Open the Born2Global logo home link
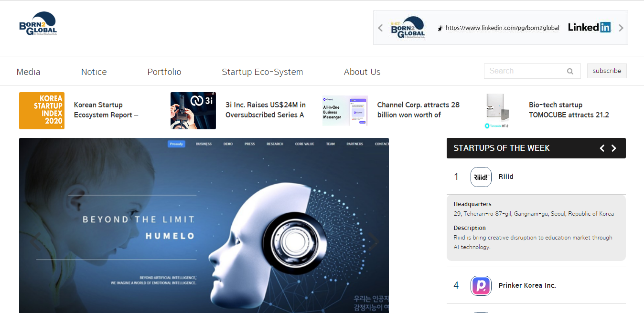Viewport: 644px width, 313px height. 38,24
